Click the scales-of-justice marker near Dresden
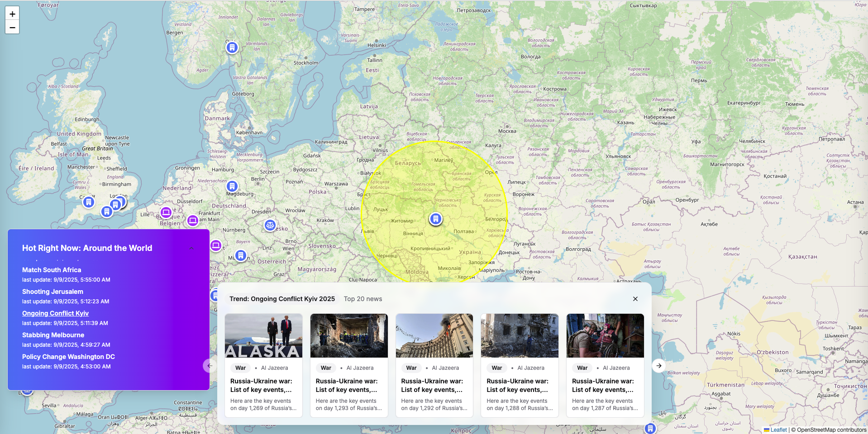 pos(270,225)
